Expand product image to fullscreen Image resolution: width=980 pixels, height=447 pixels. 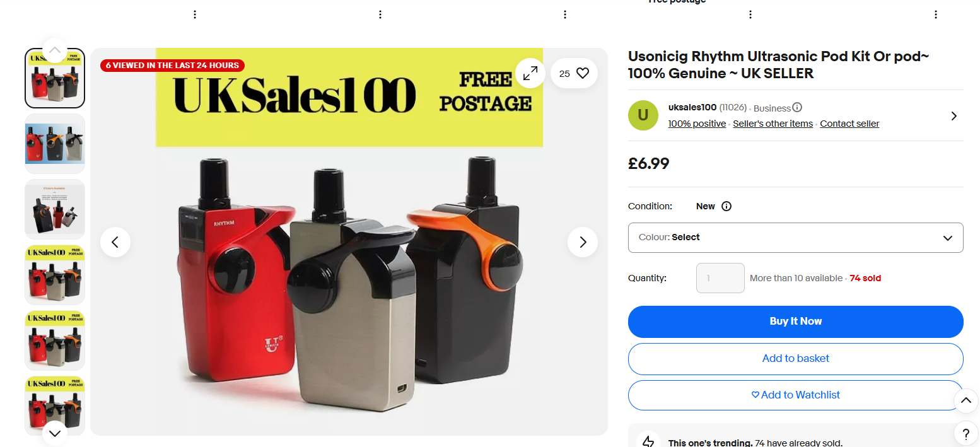pos(530,73)
